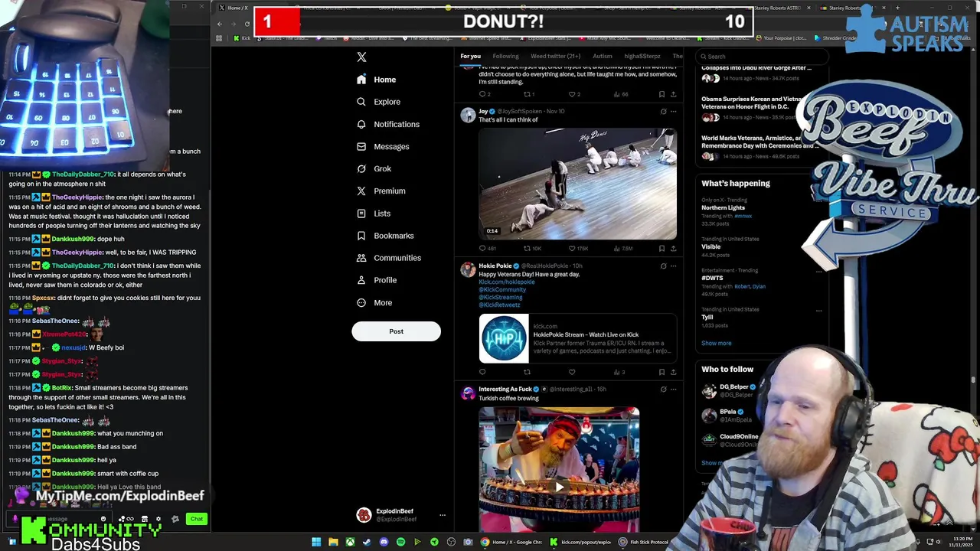Open the Home page in the sidebar
The image size is (980, 551).
point(376,80)
